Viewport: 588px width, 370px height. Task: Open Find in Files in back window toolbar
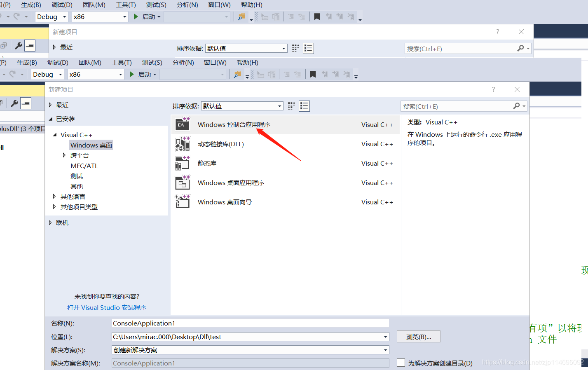(x=241, y=16)
